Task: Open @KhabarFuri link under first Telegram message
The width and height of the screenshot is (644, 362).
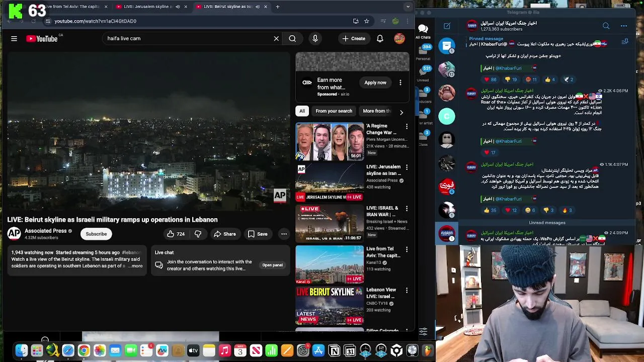Action: coord(508,68)
